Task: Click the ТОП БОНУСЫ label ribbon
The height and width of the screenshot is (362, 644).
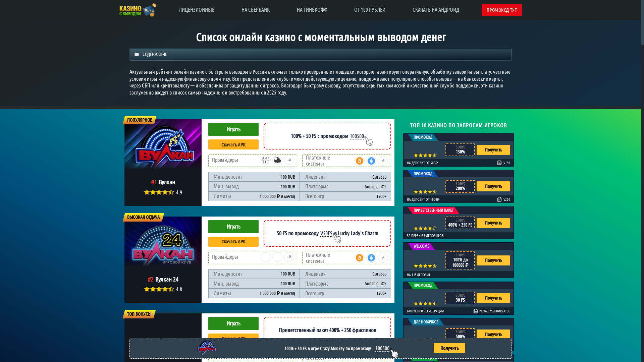Action: click(x=139, y=314)
